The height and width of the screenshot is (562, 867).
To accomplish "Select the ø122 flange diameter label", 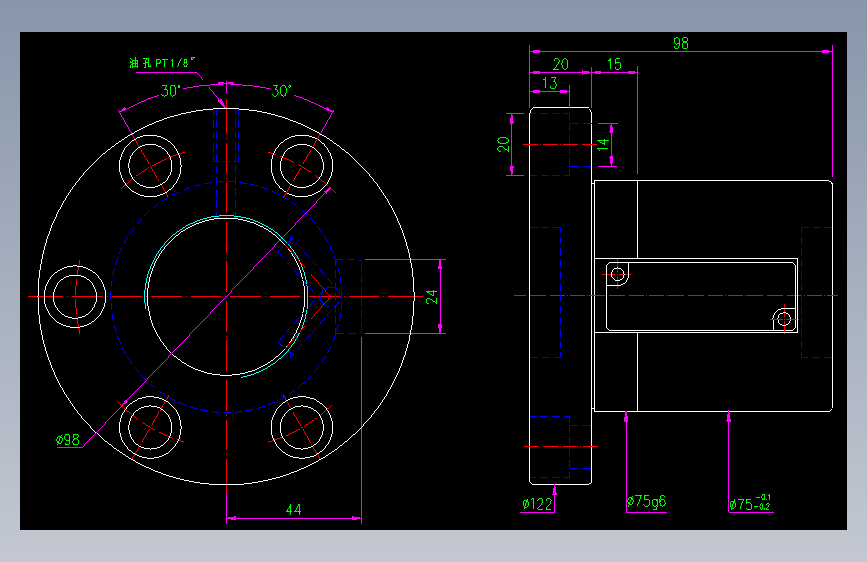I will pos(537,504).
